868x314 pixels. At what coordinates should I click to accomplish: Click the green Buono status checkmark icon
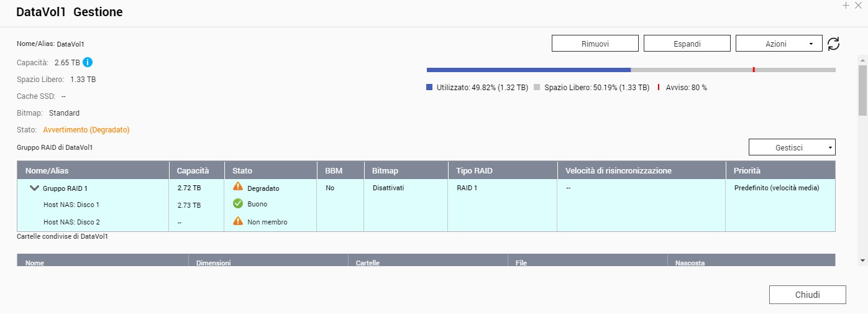(237, 203)
